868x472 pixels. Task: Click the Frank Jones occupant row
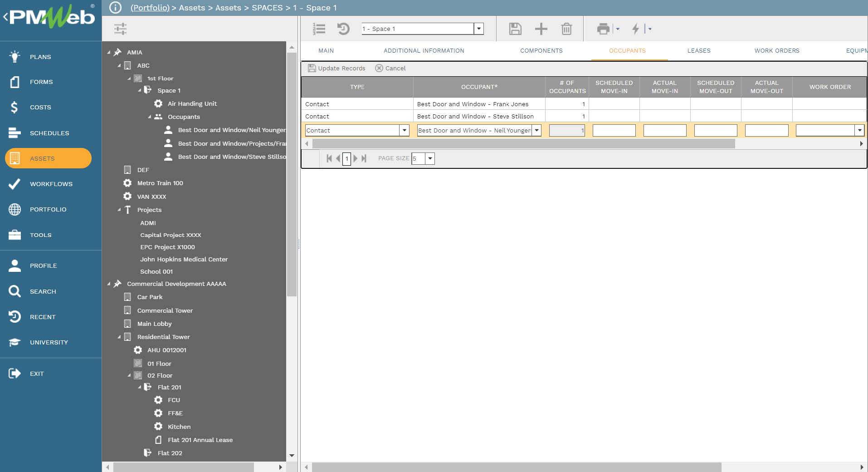pos(584,104)
